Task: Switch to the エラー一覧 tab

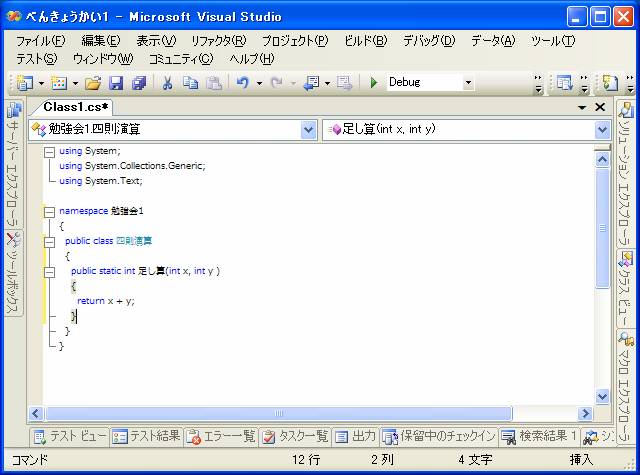Action: coord(223,436)
